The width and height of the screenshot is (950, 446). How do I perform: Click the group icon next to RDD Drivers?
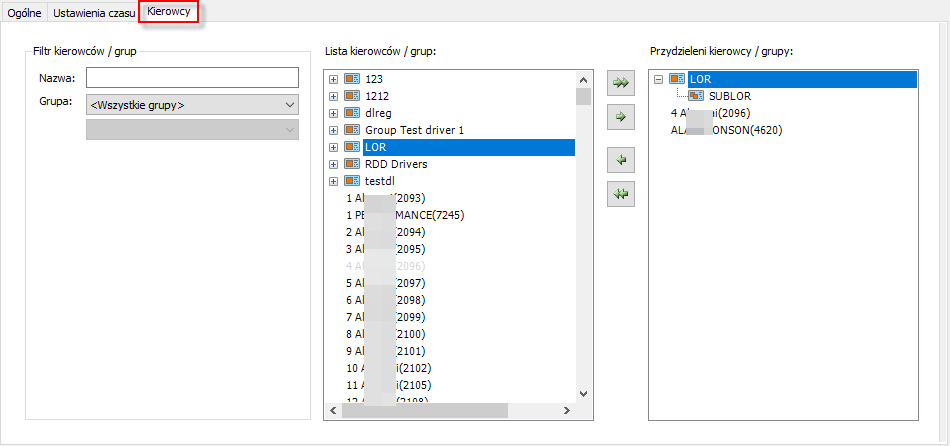click(351, 164)
